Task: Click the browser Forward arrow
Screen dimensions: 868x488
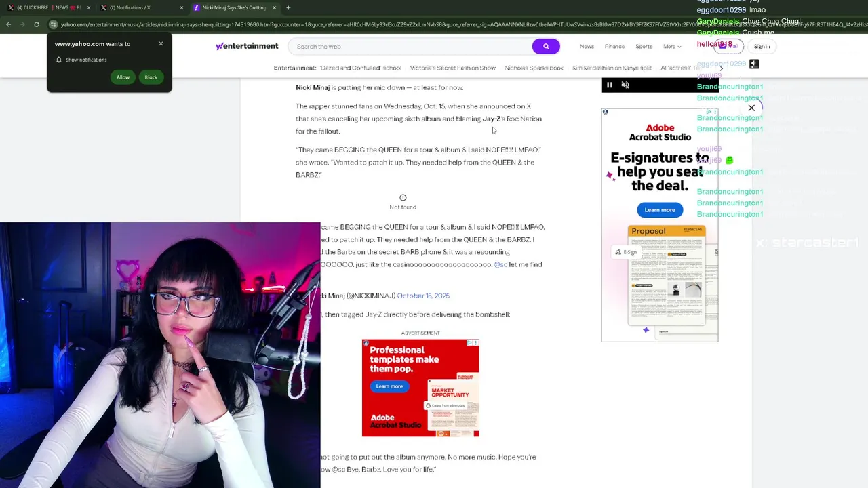Action: point(22,24)
